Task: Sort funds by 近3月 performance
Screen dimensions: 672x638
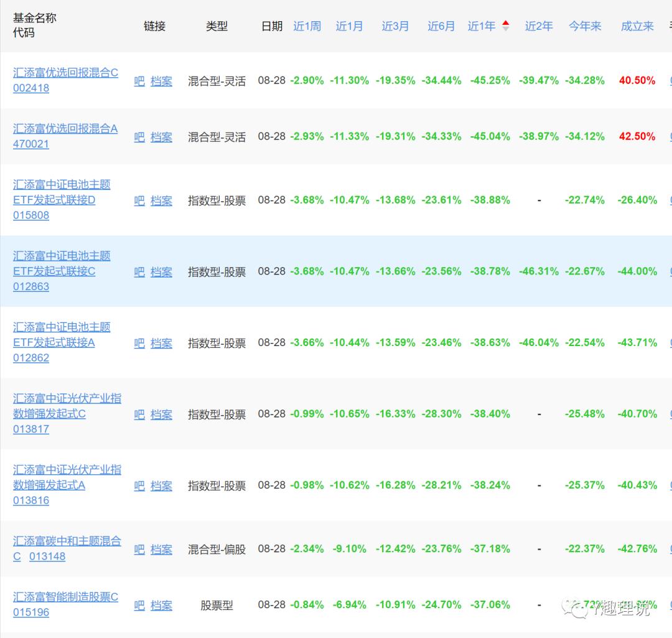Action: tap(395, 26)
